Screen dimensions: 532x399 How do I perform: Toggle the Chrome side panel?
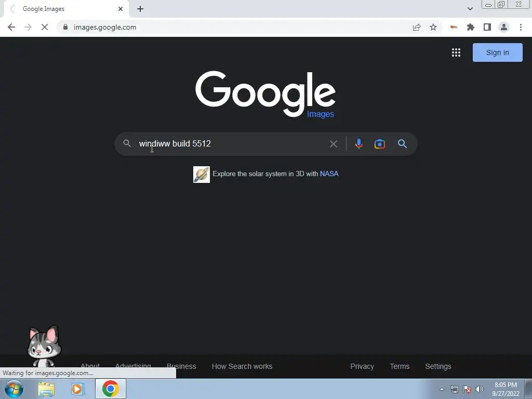pos(487,27)
